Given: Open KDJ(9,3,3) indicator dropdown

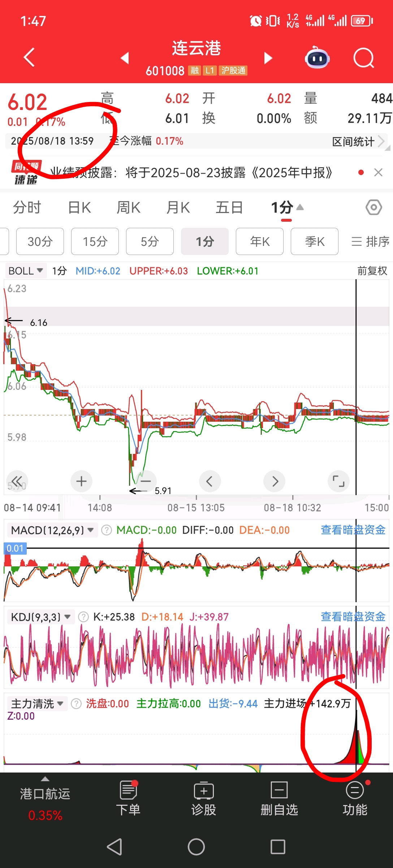Looking at the screenshot, I should pyautogui.click(x=40, y=617).
